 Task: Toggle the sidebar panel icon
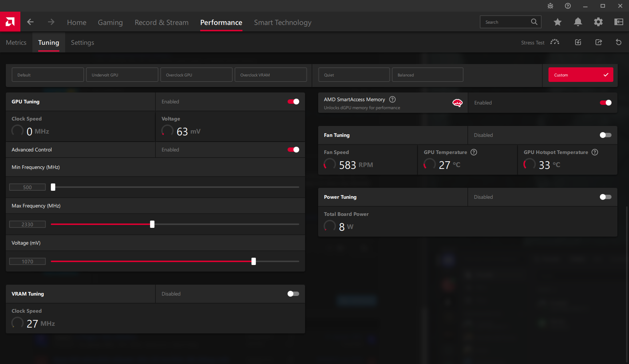[x=618, y=22]
